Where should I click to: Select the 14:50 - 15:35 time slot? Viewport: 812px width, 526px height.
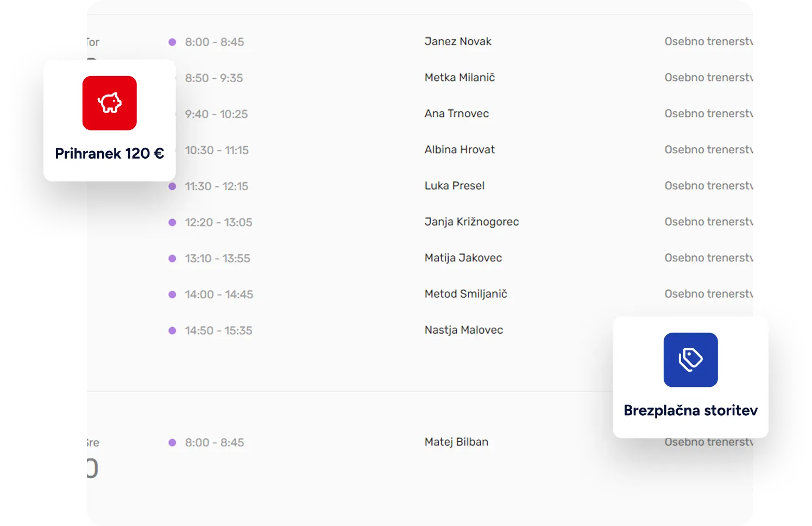pos(218,330)
